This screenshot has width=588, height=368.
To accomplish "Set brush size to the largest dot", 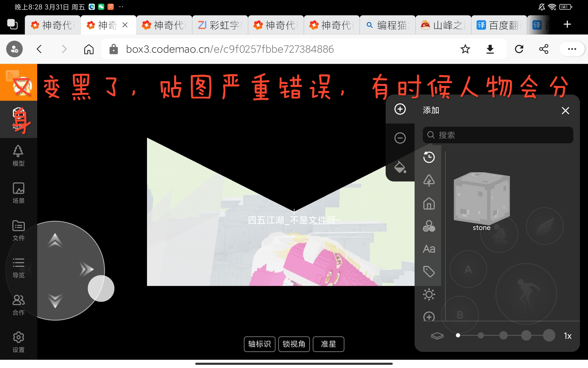I will 549,335.
